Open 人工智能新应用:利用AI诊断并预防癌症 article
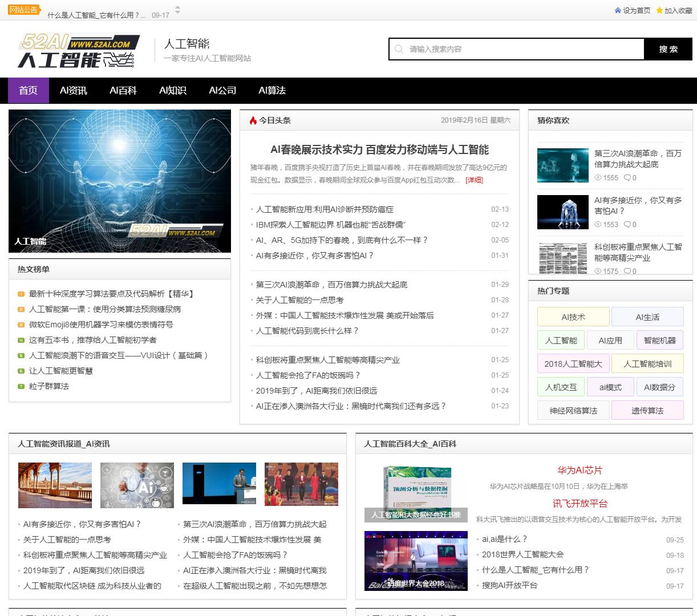The height and width of the screenshot is (616, 697). tap(325, 209)
